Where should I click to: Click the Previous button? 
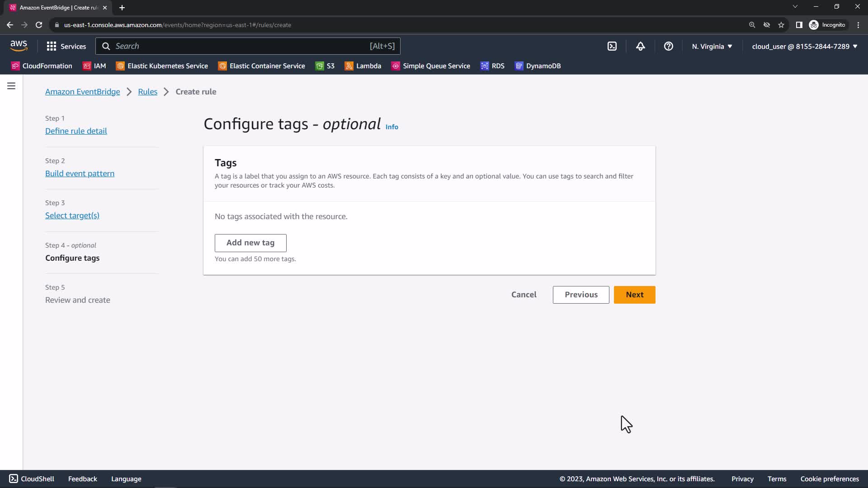pyautogui.click(x=580, y=295)
